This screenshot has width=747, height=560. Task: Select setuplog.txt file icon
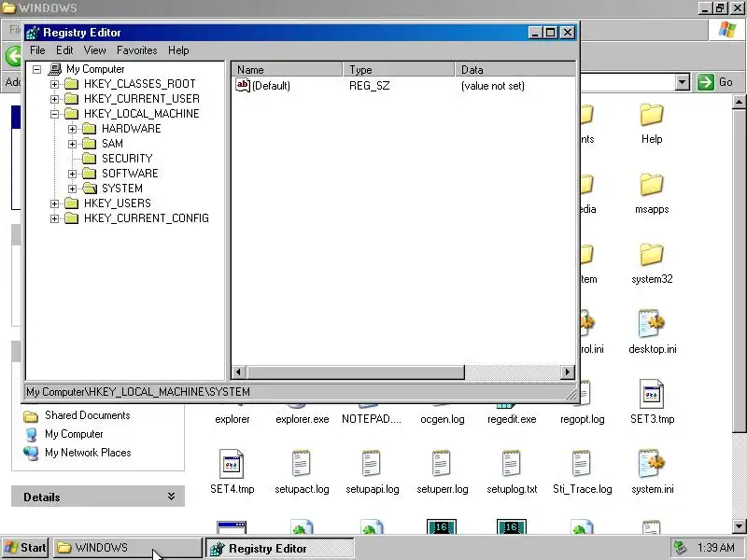tap(511, 463)
